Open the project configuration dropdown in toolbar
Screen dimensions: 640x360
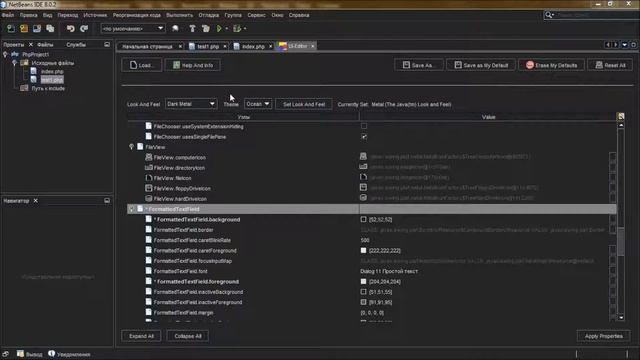tap(133, 29)
